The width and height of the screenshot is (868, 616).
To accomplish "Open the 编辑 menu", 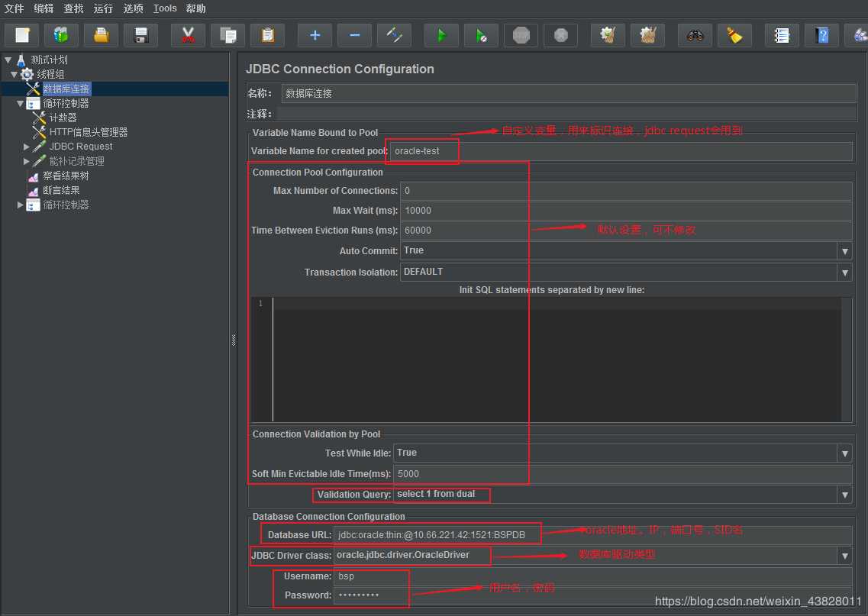I will tap(44, 8).
